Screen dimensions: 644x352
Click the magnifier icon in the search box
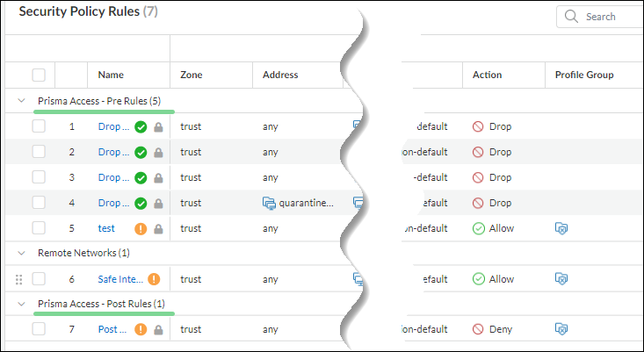[x=571, y=17]
